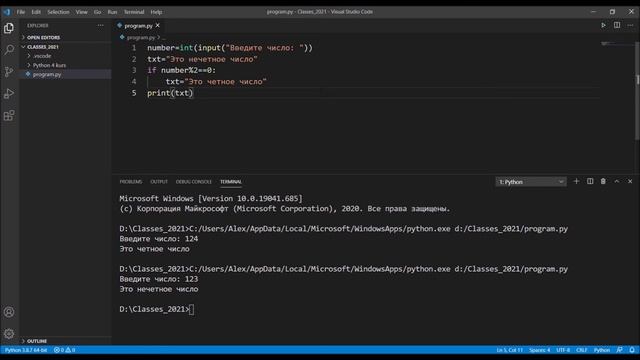Open the Search view in activity bar

point(9,50)
